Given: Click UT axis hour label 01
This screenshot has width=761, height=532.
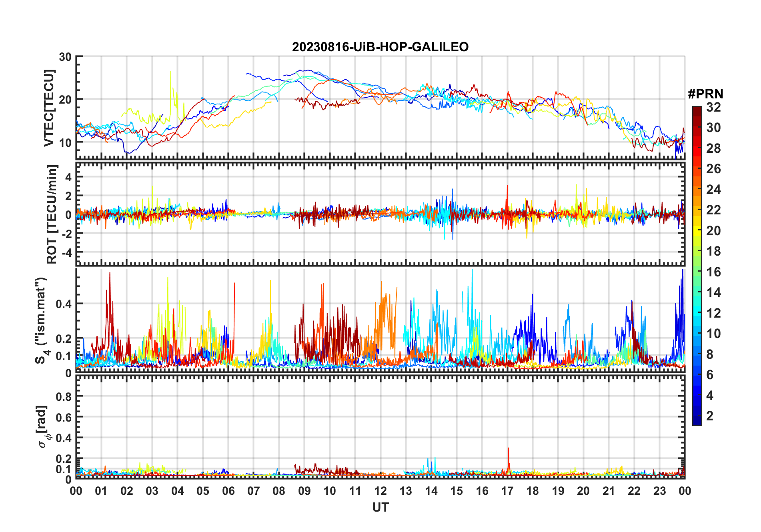Looking at the screenshot, I should click(x=101, y=491).
